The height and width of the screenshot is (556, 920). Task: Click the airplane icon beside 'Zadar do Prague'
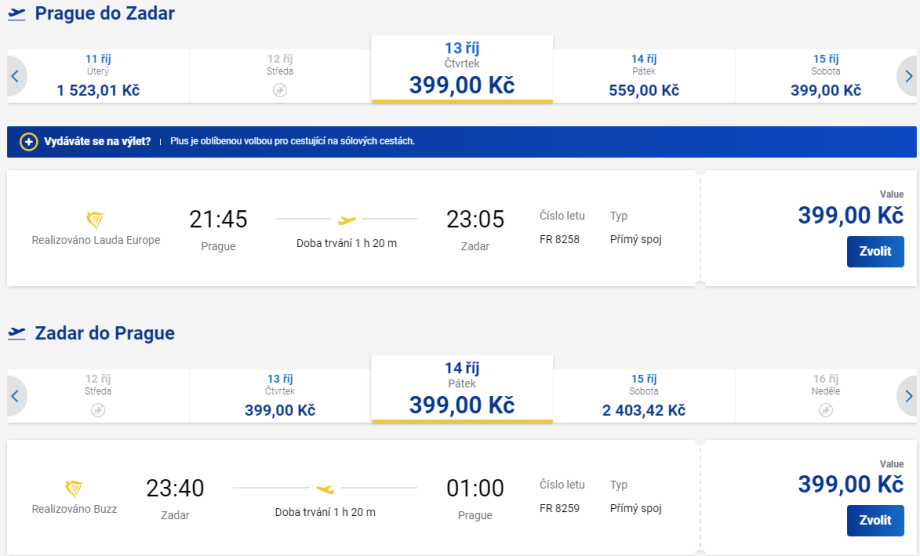click(x=17, y=334)
